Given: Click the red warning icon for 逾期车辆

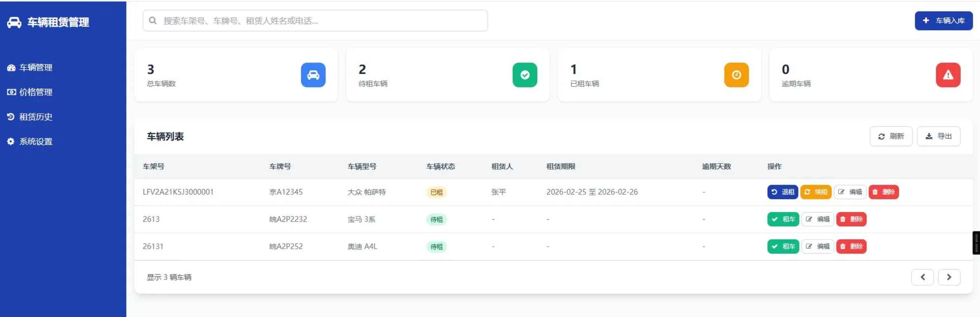Looking at the screenshot, I should coord(948,75).
